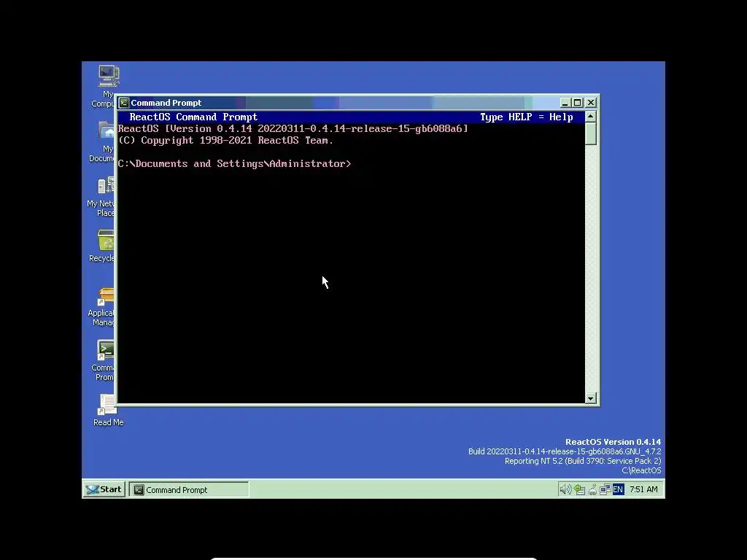Maximize the Command Prompt window

pyautogui.click(x=578, y=103)
